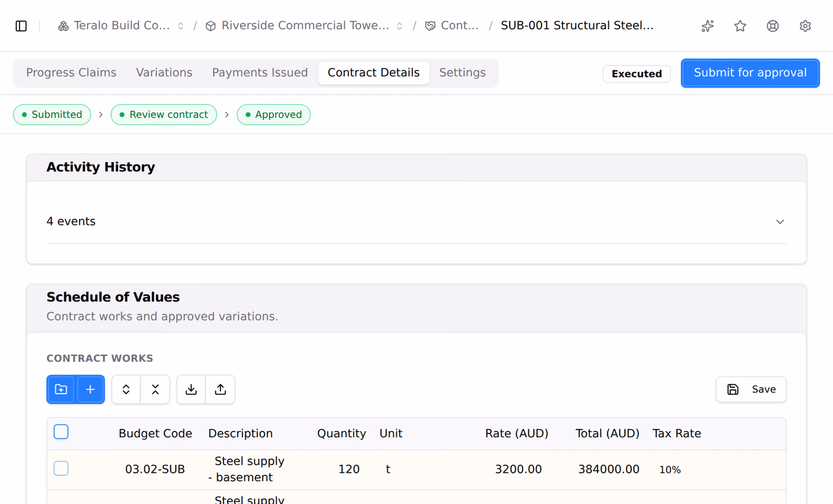Toggle the select-all checkbox in table header
The image size is (833, 504).
tap(61, 432)
